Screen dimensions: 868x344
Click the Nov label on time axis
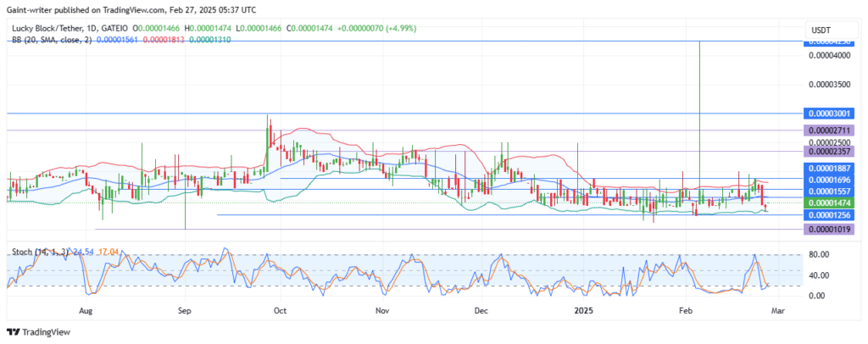pos(381,311)
